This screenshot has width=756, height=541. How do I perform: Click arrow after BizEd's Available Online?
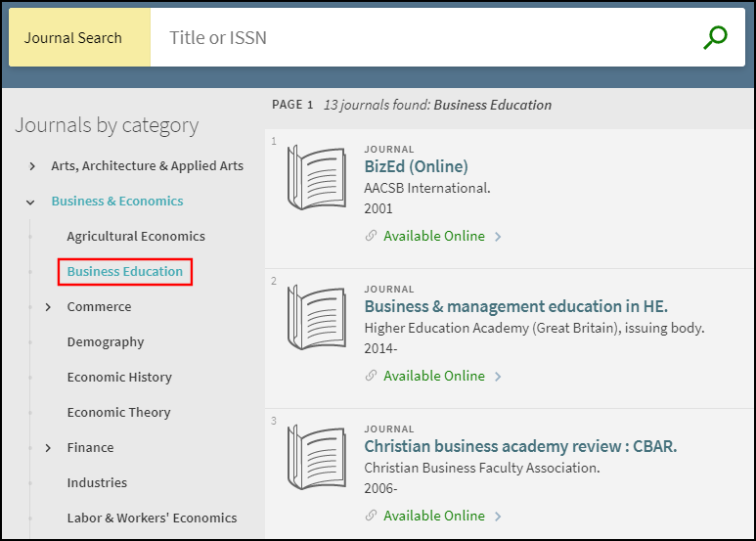tap(498, 236)
